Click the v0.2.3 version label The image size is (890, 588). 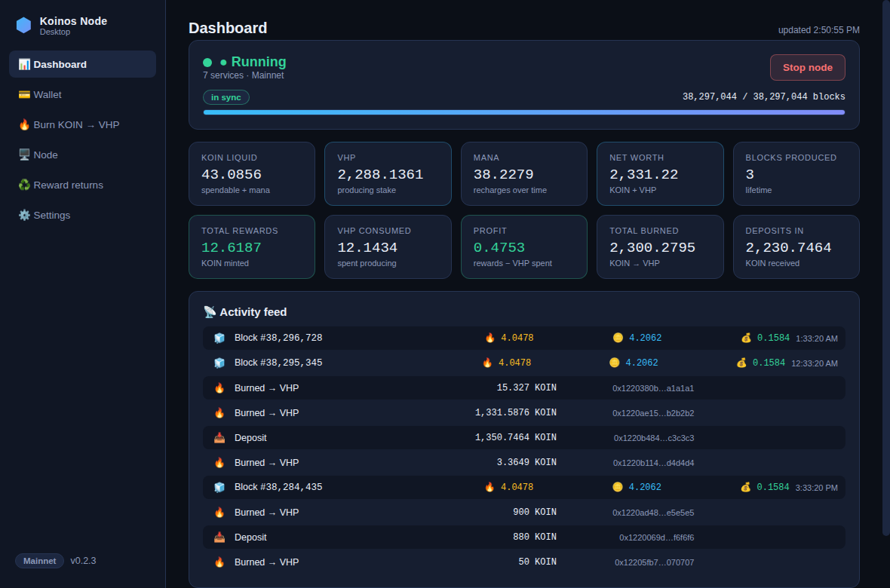coord(84,561)
